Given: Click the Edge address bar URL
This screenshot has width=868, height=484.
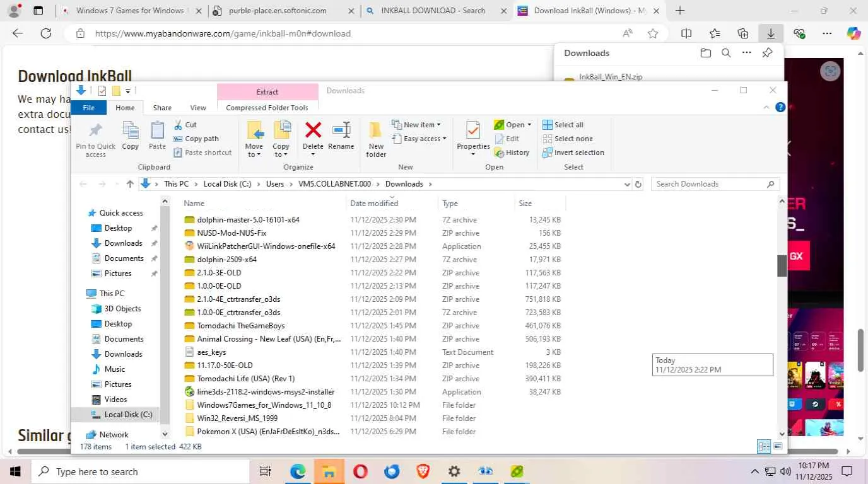Looking at the screenshot, I should click(x=223, y=33).
